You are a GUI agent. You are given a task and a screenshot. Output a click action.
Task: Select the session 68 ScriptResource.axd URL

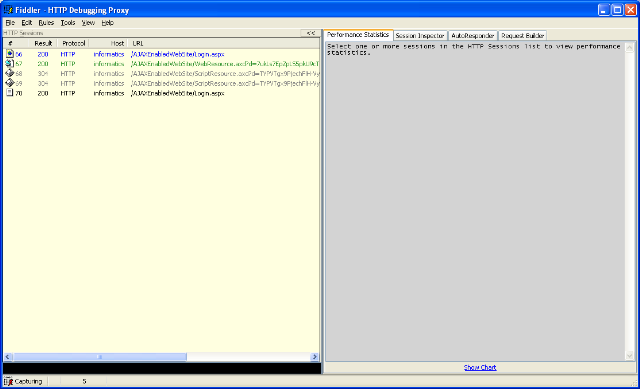tap(225, 74)
